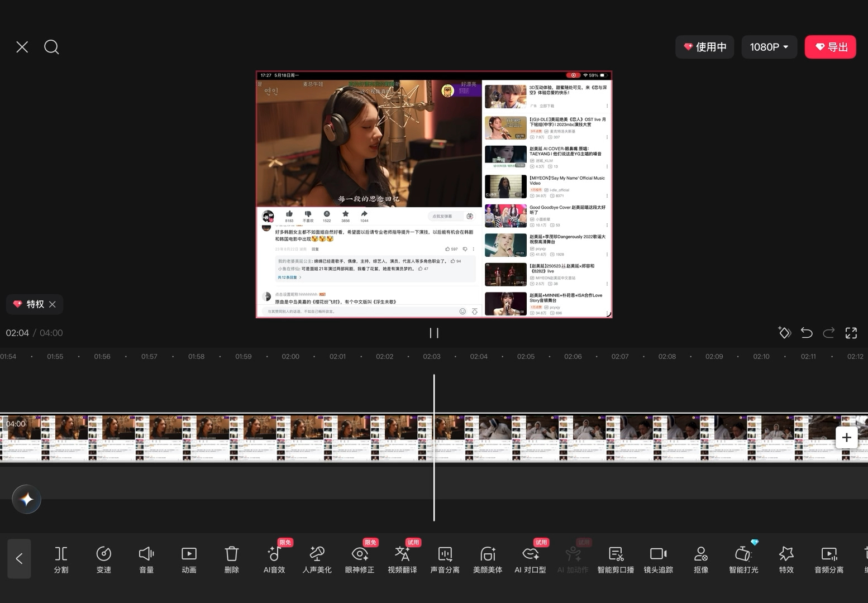
Task: Open the 眼神修正 eye correction tool
Action: [360, 559]
